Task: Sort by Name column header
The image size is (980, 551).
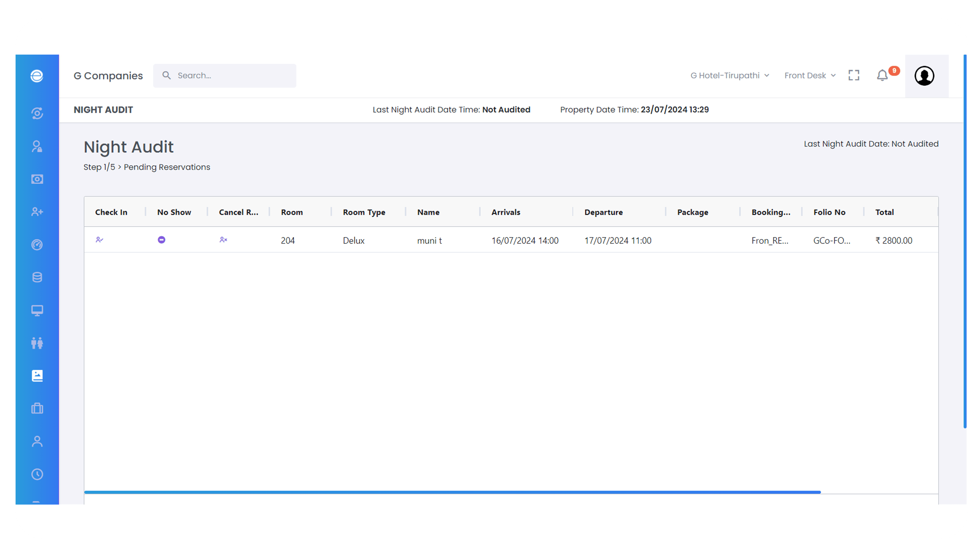Action: [428, 212]
